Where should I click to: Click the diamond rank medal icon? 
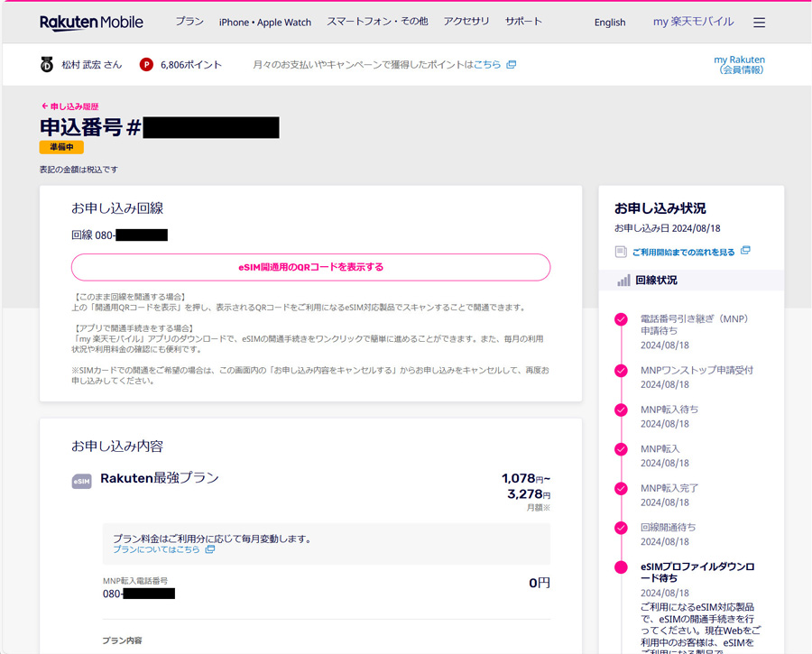pos(47,65)
